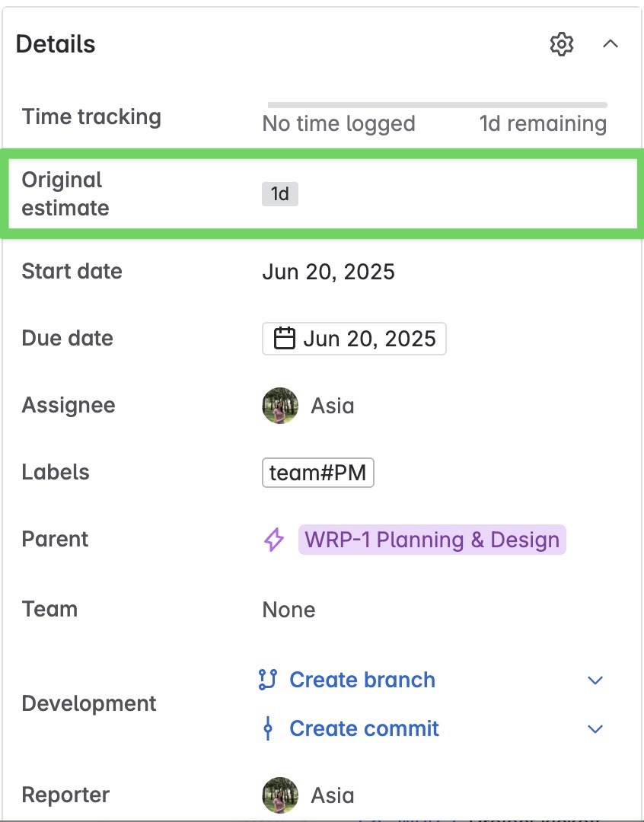
Task: Expand the Create commit dropdown arrow
Action: (595, 729)
